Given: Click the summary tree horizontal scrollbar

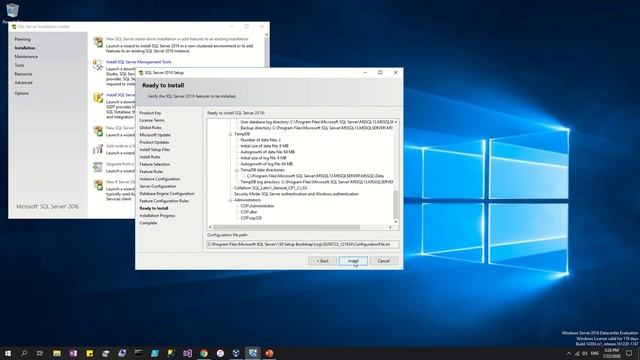Looking at the screenshot, I should (287, 227).
